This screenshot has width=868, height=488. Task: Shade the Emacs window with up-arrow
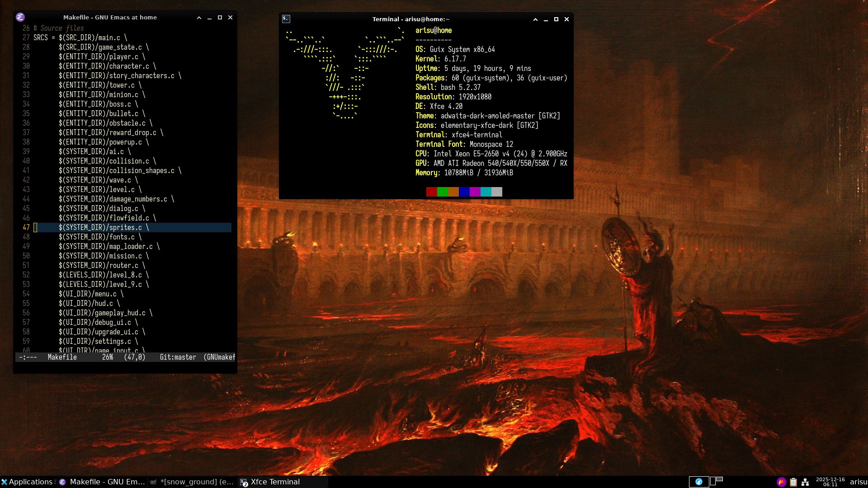pyautogui.click(x=199, y=18)
